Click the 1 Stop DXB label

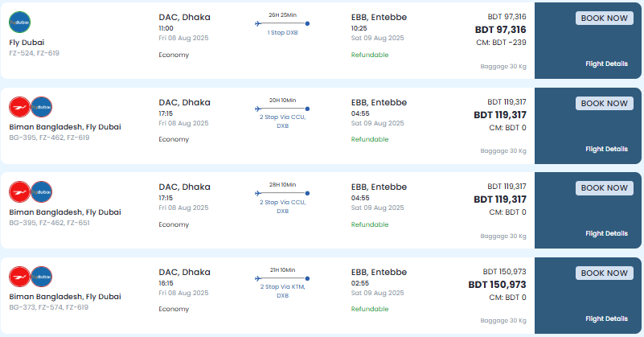282,33
